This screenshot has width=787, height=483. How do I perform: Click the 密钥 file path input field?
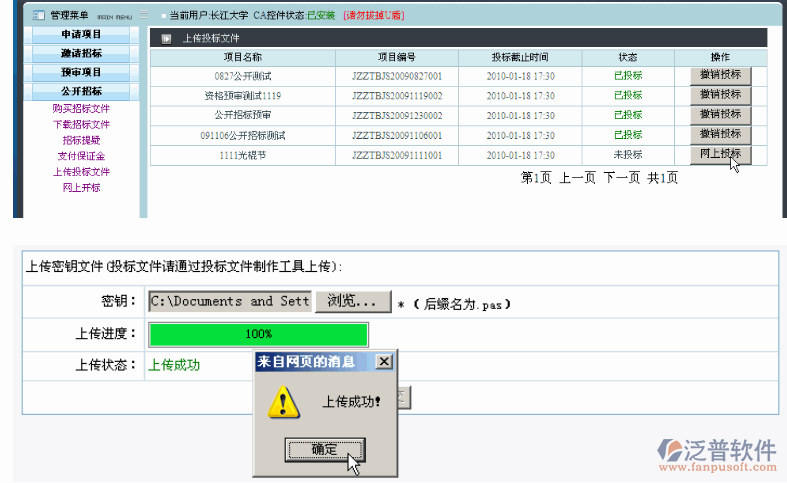pos(229,301)
